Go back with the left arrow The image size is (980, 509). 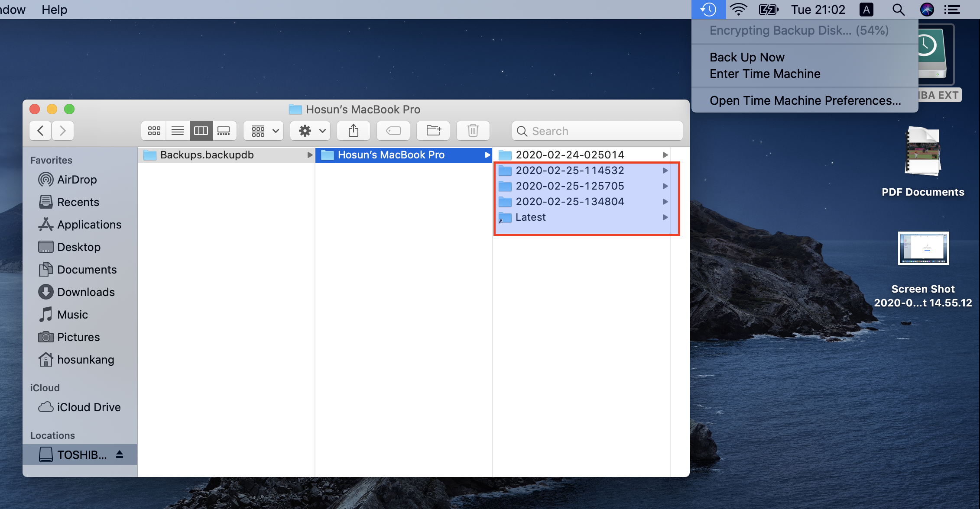(x=41, y=131)
